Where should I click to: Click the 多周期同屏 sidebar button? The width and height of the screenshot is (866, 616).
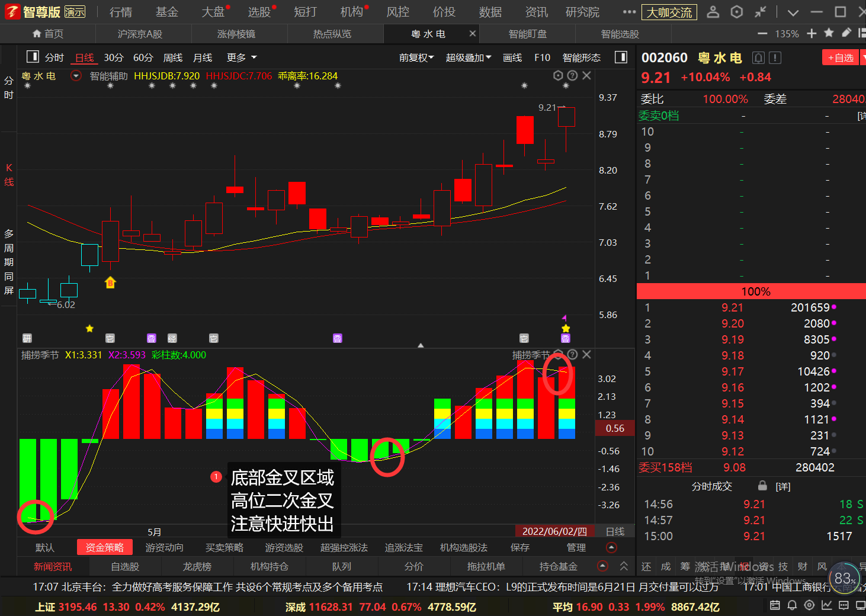(x=9, y=262)
